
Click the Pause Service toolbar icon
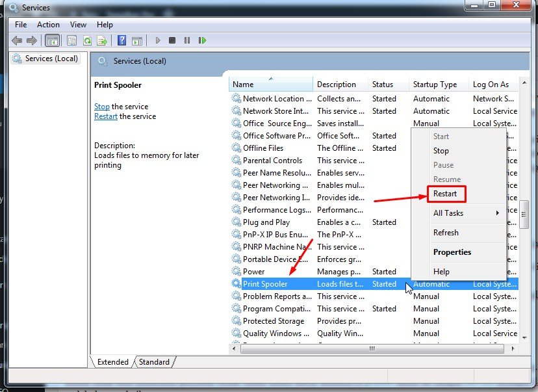point(187,40)
